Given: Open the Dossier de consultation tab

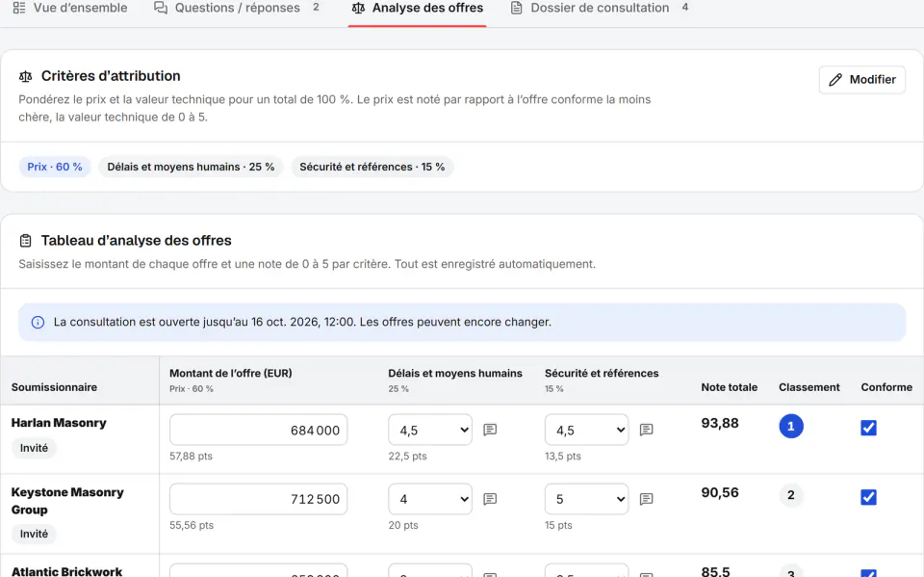Looking at the screenshot, I should (x=599, y=9).
